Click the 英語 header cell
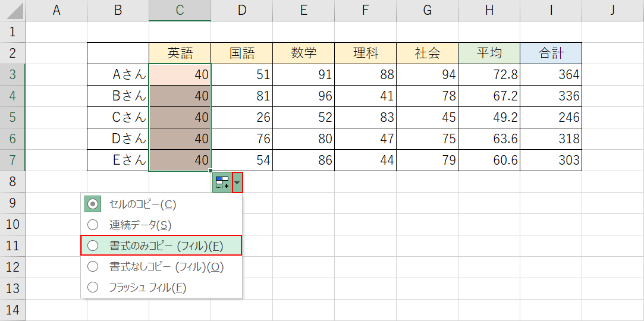The height and width of the screenshot is (321, 644). 180,53
